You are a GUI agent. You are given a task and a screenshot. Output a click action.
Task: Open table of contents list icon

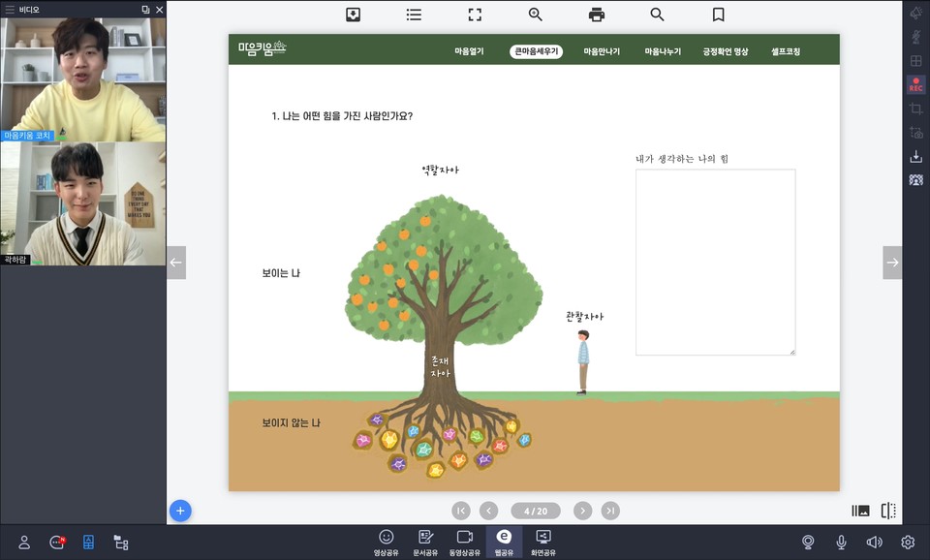click(414, 15)
